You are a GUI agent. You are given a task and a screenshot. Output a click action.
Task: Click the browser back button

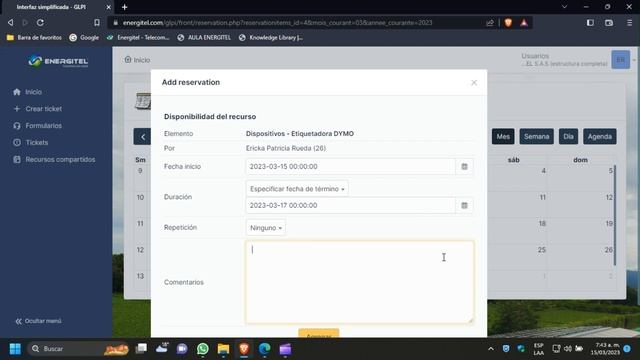coord(11,23)
